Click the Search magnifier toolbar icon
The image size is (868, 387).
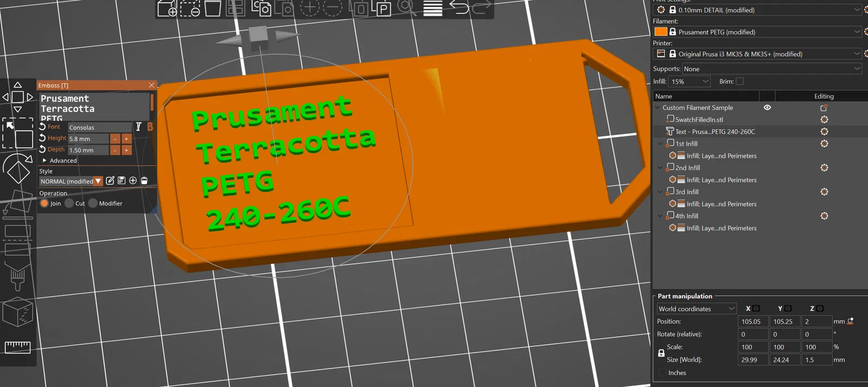[406, 8]
